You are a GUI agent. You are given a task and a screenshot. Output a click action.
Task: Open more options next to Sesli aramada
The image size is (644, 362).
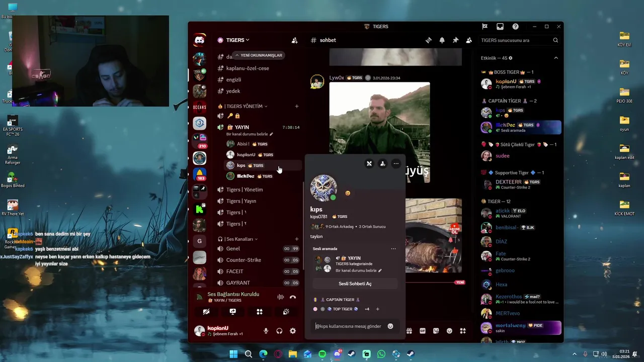(393, 248)
